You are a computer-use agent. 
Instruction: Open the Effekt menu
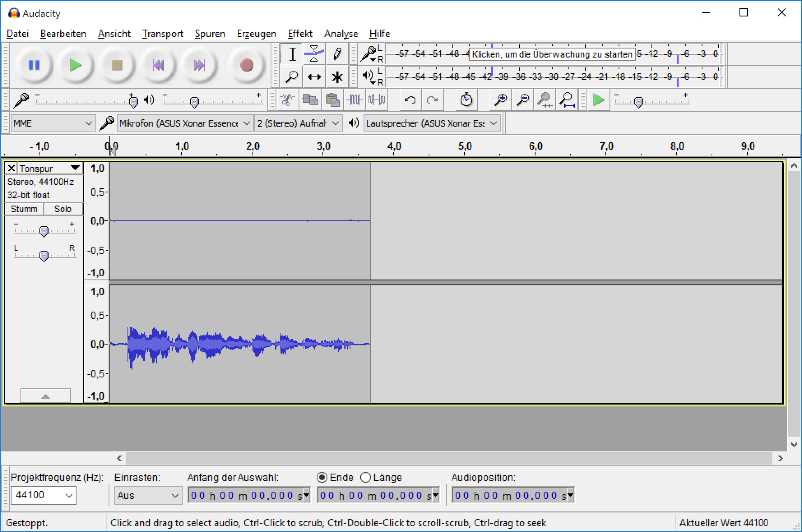coord(300,34)
